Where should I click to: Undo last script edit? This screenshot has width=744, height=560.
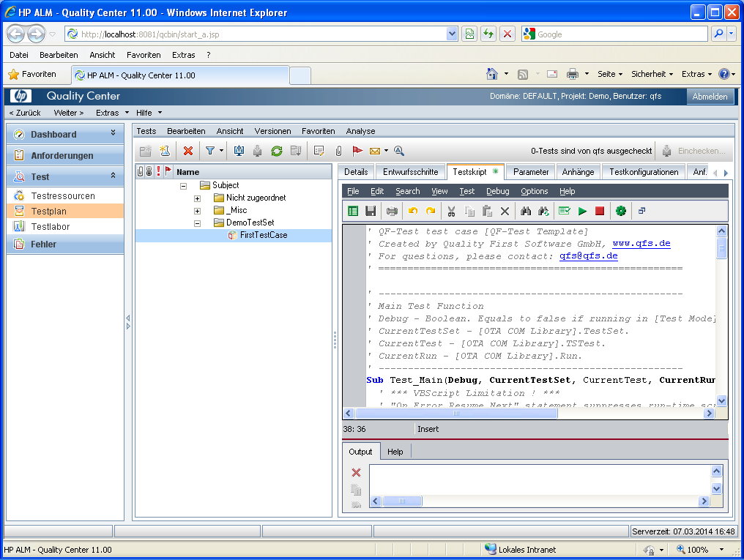(413, 211)
